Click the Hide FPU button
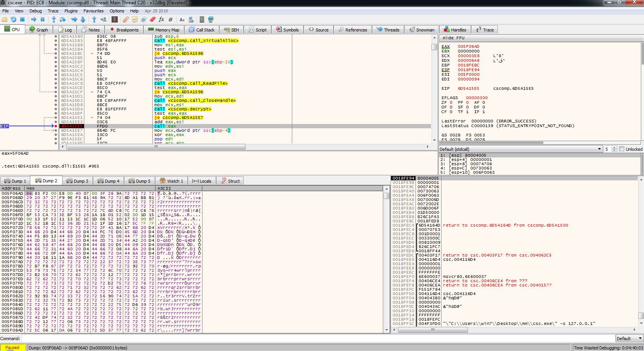This screenshot has height=351, width=644. [454, 38]
